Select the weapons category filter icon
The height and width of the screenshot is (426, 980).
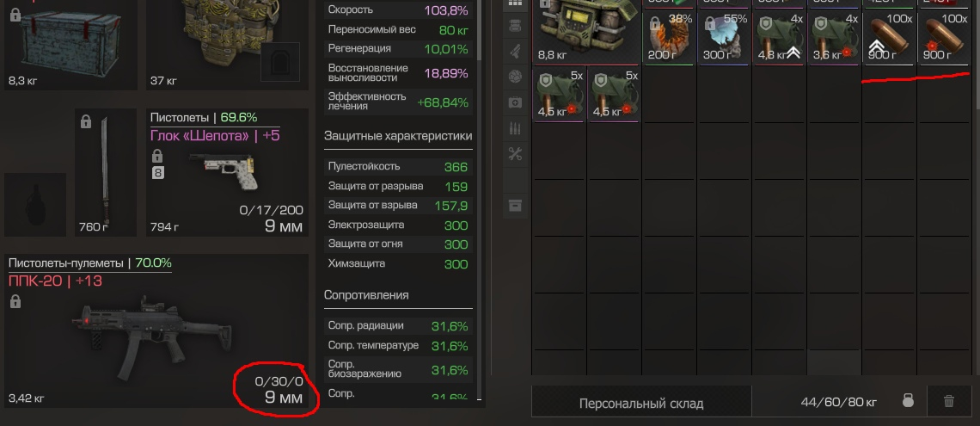[x=515, y=52]
